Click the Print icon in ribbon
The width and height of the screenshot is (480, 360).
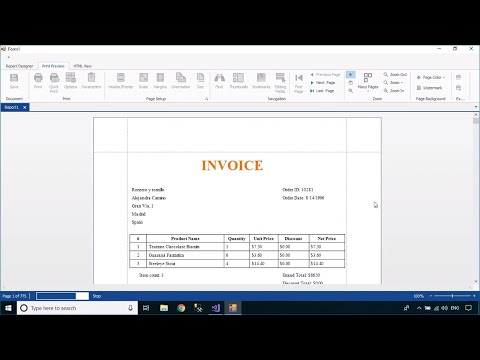pos(38,81)
